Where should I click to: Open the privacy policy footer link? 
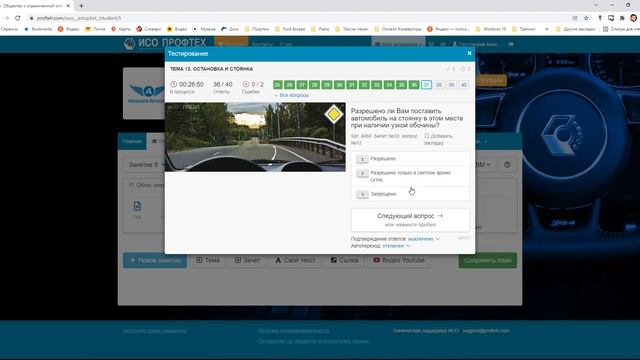point(293,331)
